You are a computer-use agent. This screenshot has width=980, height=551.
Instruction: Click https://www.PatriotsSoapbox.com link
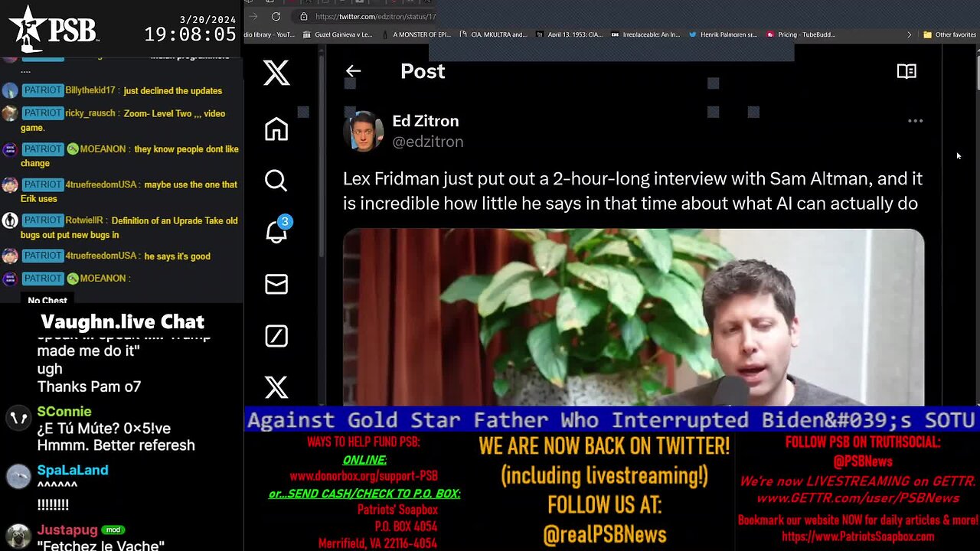pos(857,536)
